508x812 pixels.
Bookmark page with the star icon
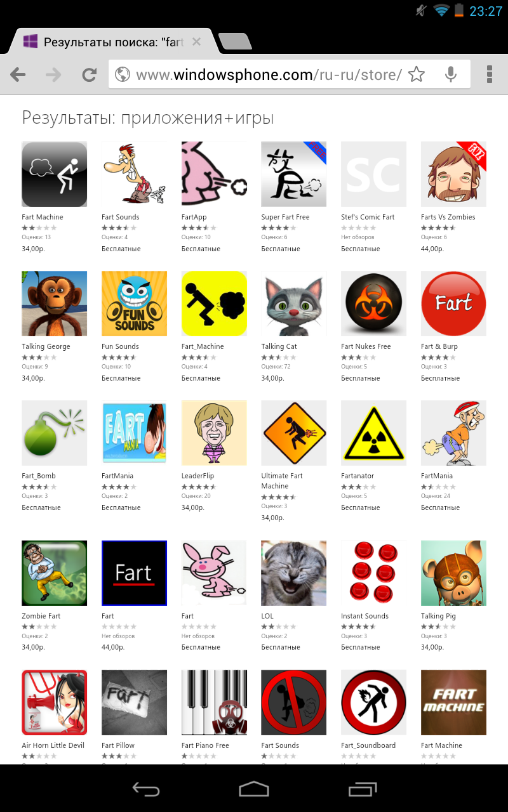coord(417,75)
